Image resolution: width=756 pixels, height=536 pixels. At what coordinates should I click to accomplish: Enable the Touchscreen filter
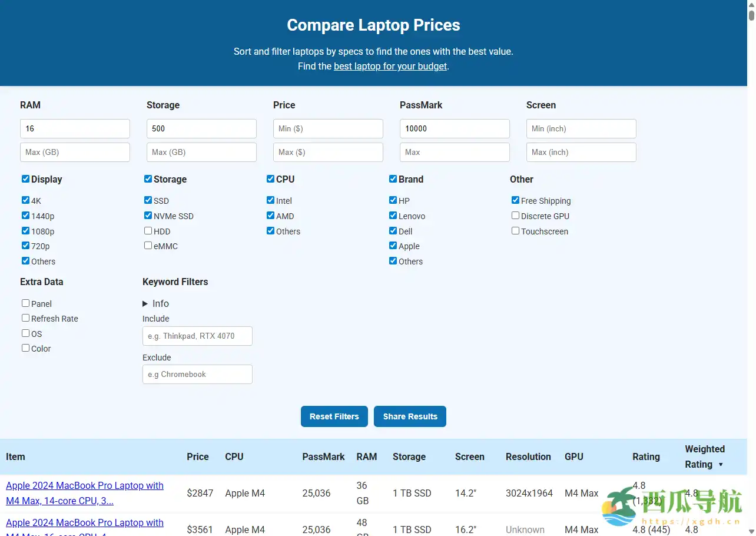(515, 230)
